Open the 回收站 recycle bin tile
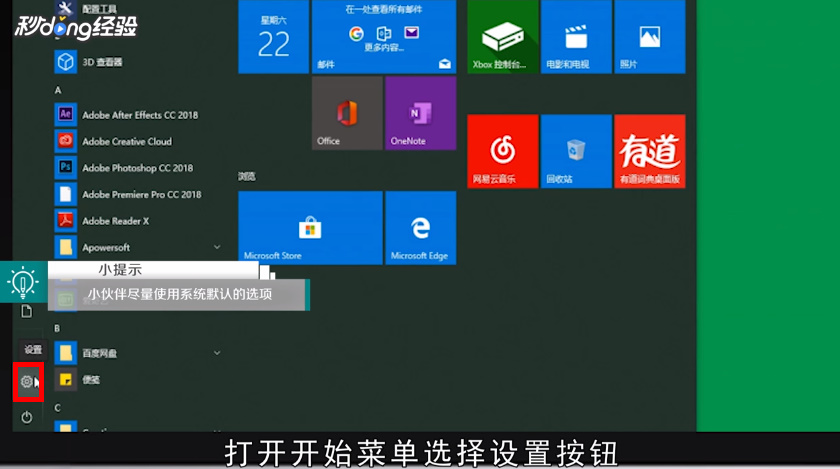840x469 pixels. pyautogui.click(x=576, y=151)
